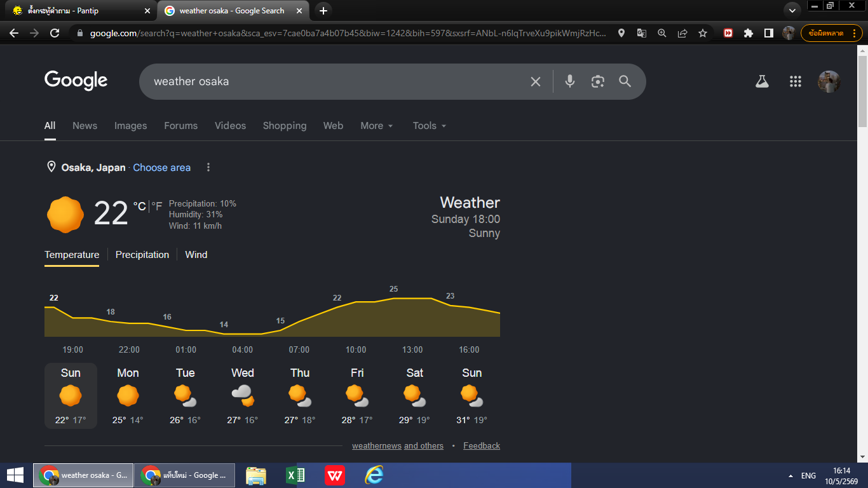This screenshot has width=868, height=488.
Task: Reload the page in Chrome
Action: [55, 33]
